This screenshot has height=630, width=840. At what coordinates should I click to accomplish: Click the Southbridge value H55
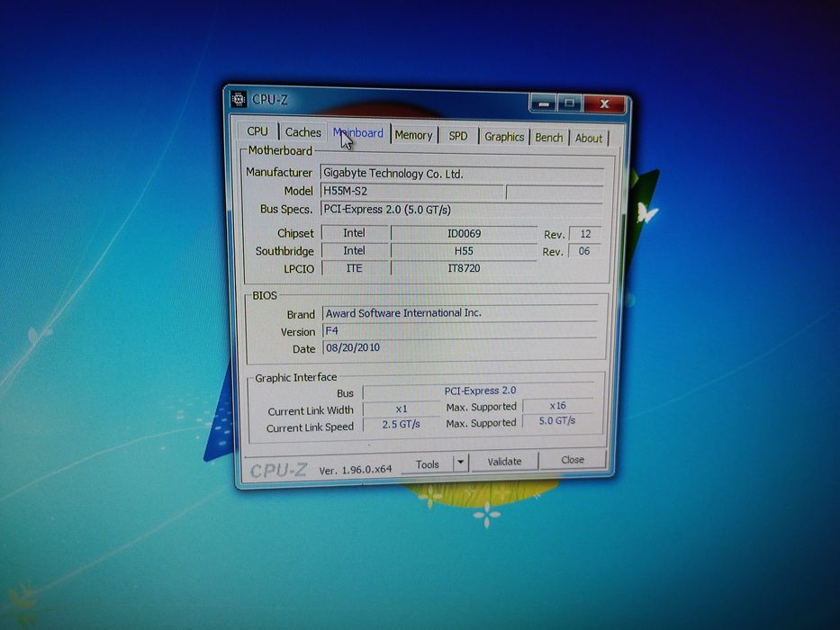coord(464,251)
